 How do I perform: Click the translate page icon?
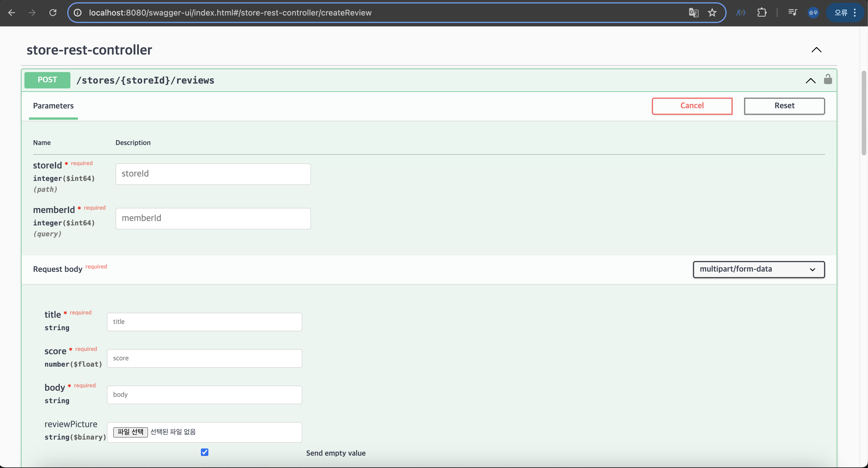pos(694,13)
